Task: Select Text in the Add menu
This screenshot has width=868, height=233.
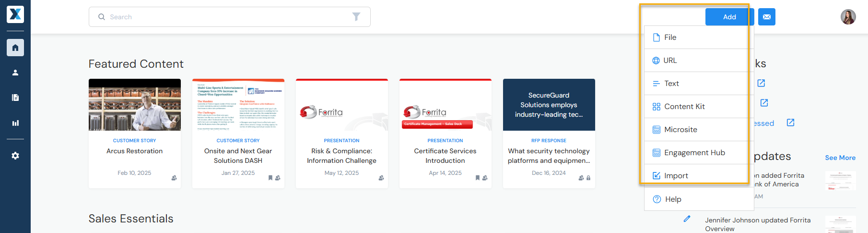Action: (x=699, y=84)
